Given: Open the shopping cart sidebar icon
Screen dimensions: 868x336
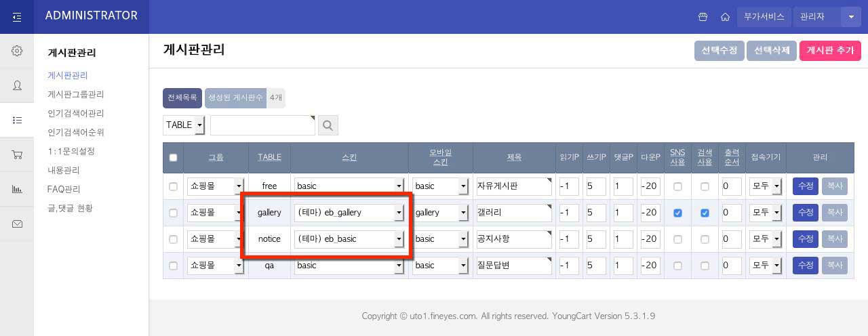Looking at the screenshot, I should pyautogui.click(x=17, y=154).
